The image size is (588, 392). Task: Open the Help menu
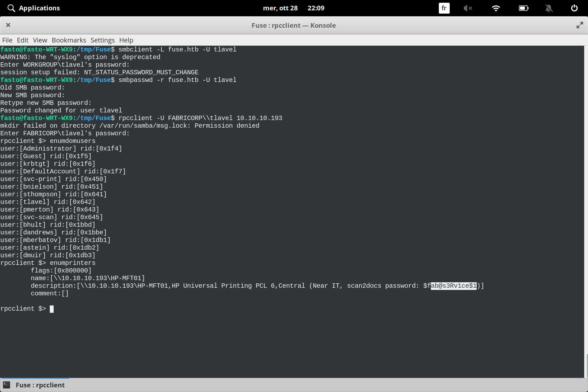(x=126, y=40)
